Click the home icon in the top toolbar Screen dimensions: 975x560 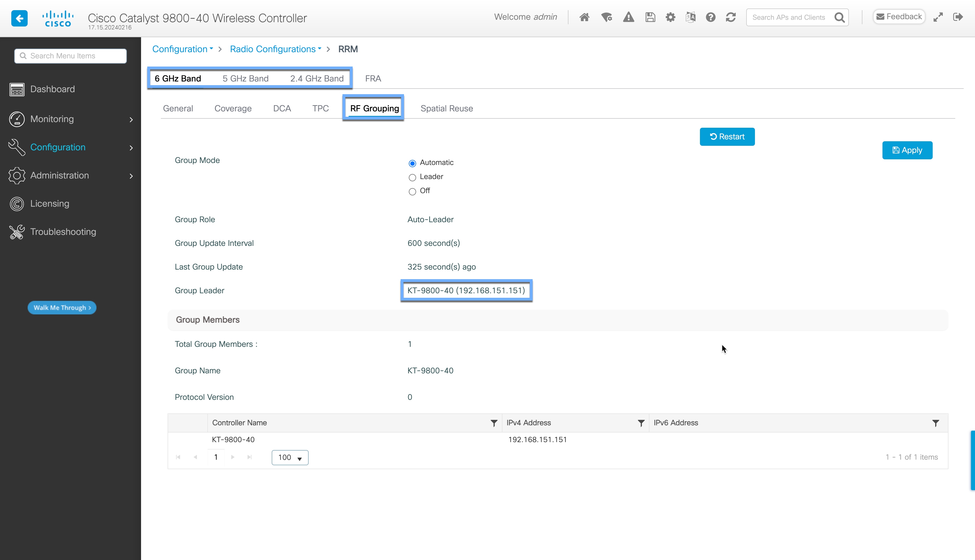tap(584, 17)
